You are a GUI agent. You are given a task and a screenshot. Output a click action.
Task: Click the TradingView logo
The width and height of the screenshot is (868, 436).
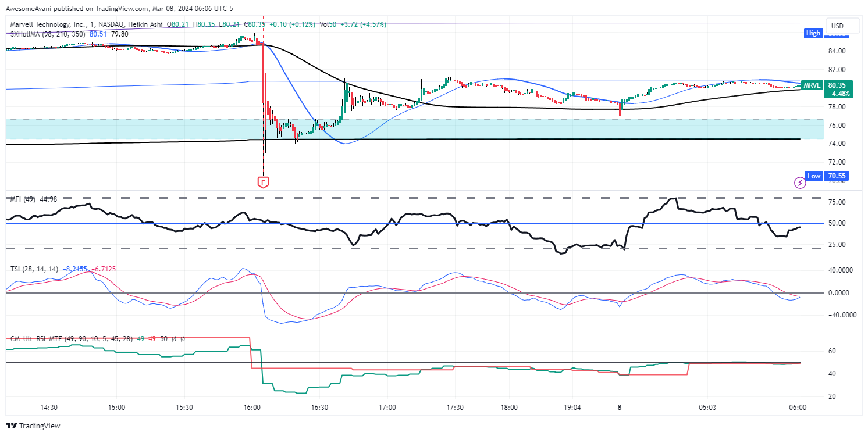(33, 426)
